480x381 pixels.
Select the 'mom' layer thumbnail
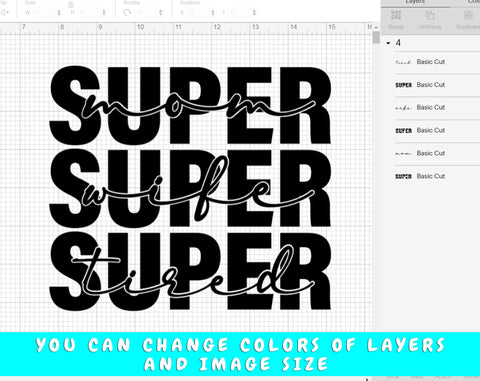403,154
